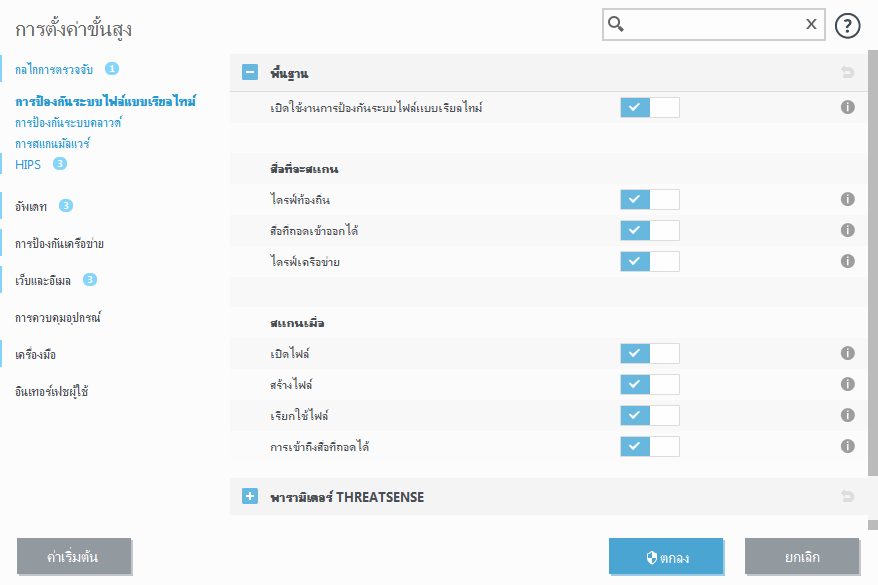Click the ยกเลิก button
The image size is (878, 585).
(x=802, y=557)
